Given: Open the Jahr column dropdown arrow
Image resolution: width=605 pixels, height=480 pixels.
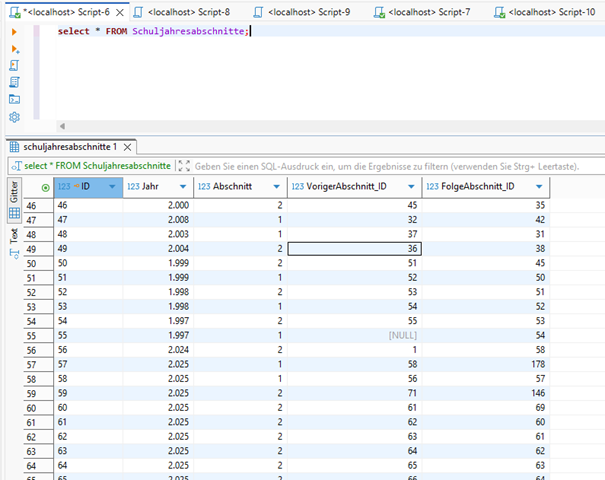Looking at the screenshot, I should coord(182,187).
